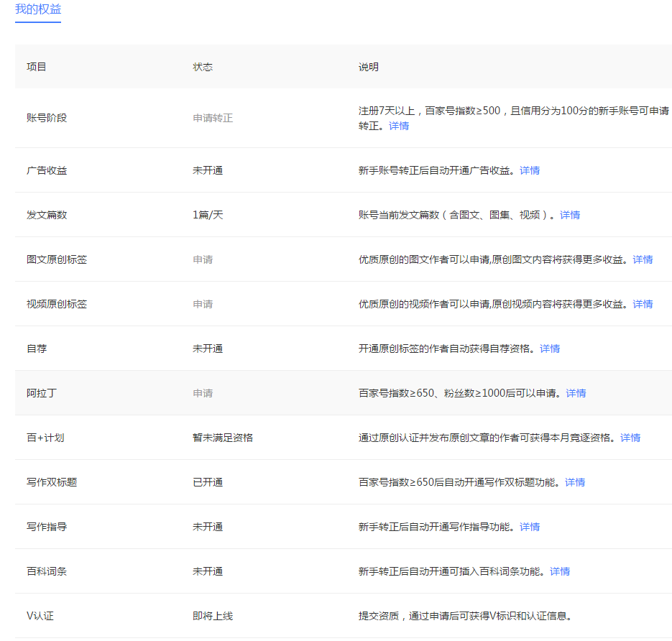Open 详情 for 账号阶段 row

click(x=398, y=126)
